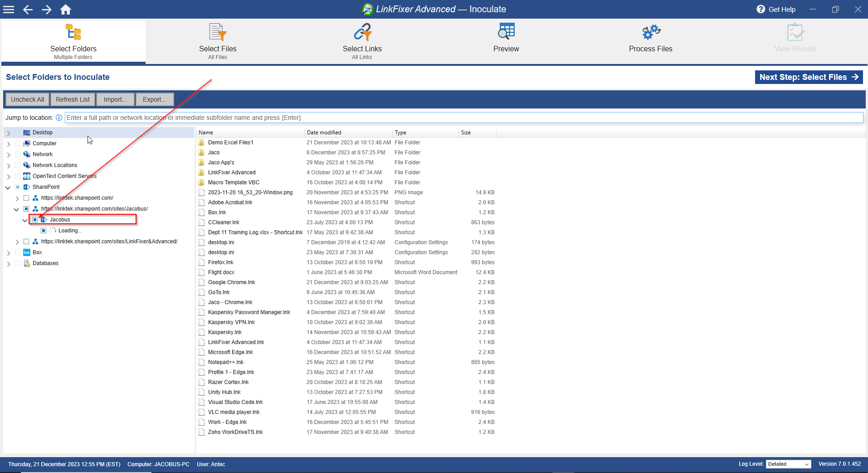Screen dimensions: 868x473
Task: Click the Box icon in folder tree
Action: tap(27, 252)
